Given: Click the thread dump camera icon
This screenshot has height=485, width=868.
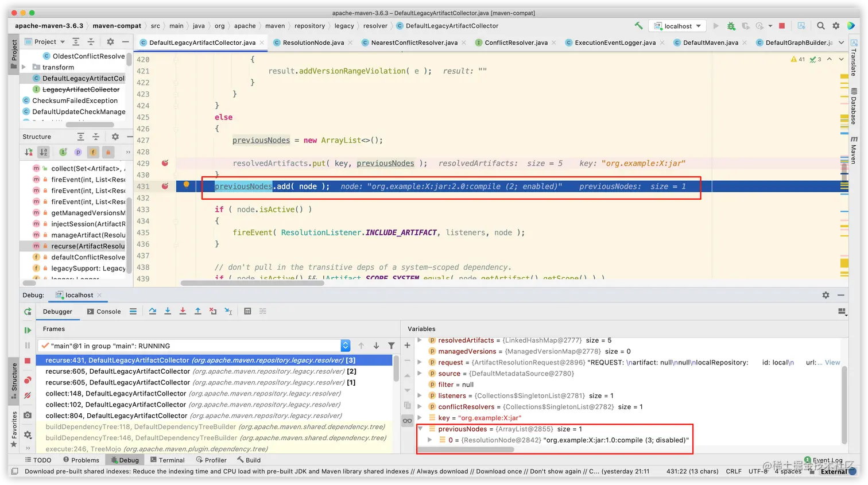Looking at the screenshot, I should (28, 415).
